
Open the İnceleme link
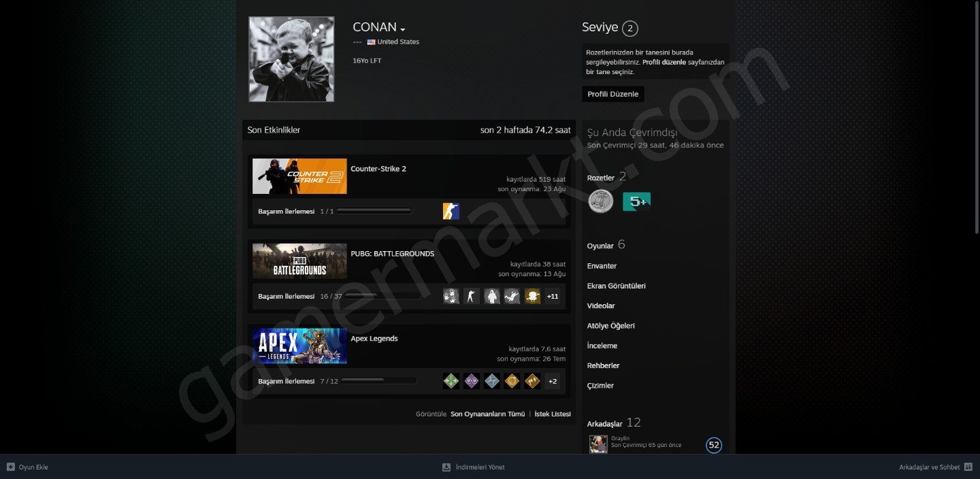pos(602,346)
